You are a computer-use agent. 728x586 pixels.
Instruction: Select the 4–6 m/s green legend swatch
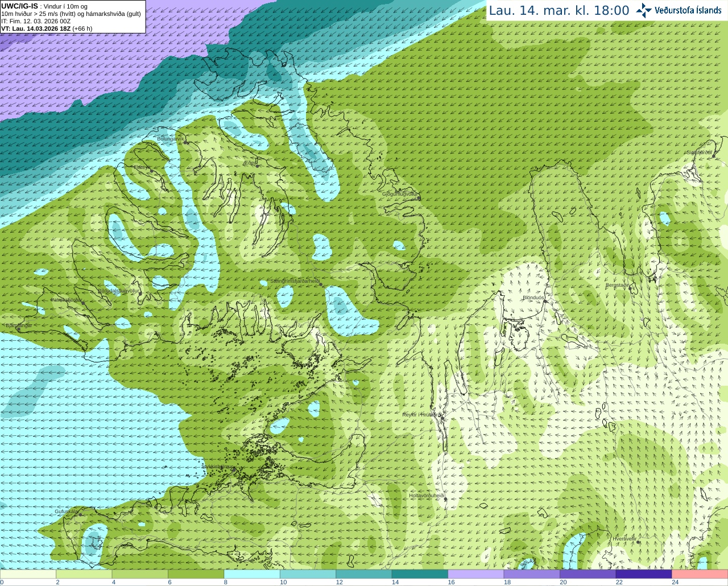140,574
